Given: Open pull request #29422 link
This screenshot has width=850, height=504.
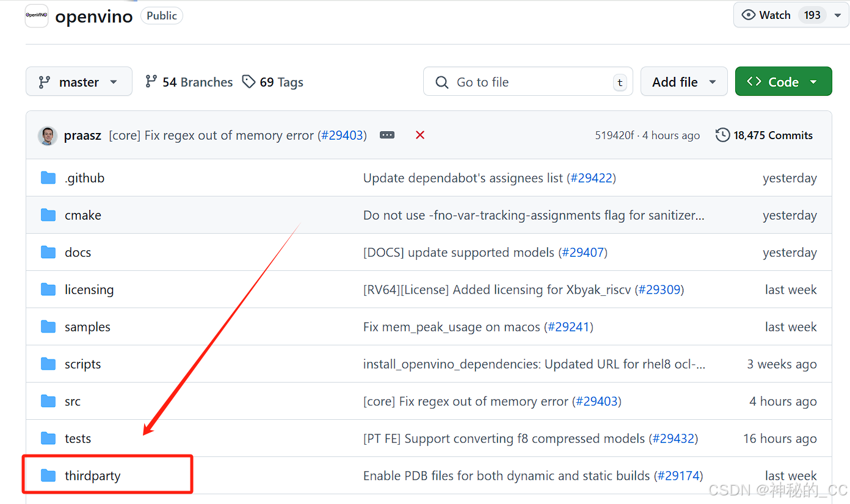Looking at the screenshot, I should tap(591, 178).
